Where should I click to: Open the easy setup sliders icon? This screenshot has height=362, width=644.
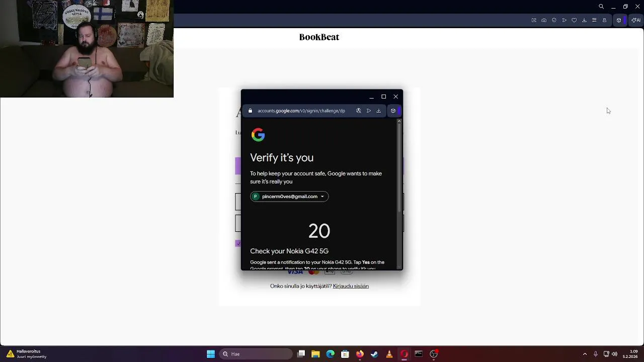594,20
